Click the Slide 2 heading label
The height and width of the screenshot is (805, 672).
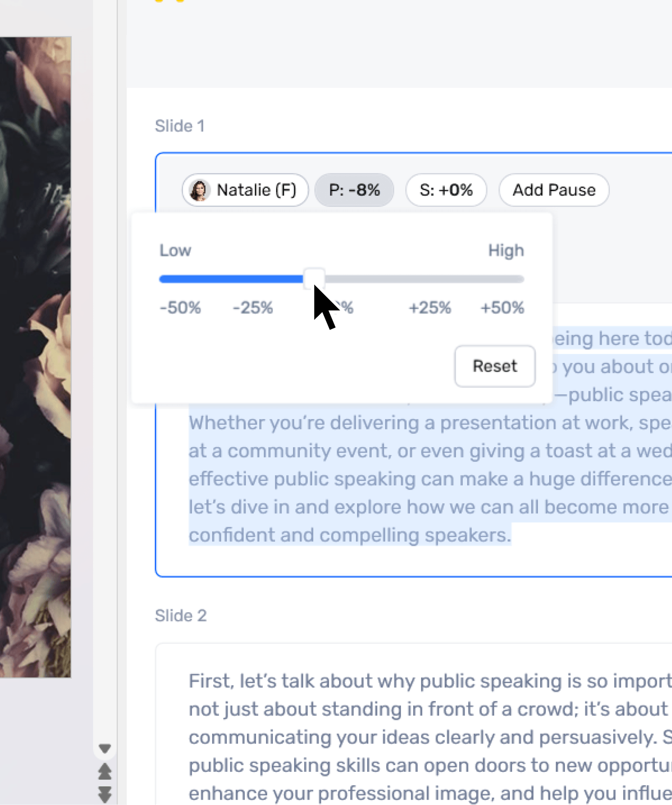[x=181, y=616]
